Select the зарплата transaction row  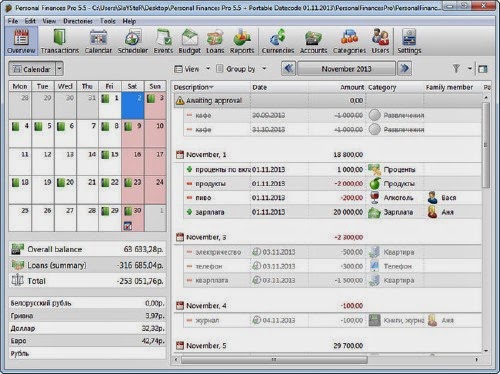pos(332,212)
